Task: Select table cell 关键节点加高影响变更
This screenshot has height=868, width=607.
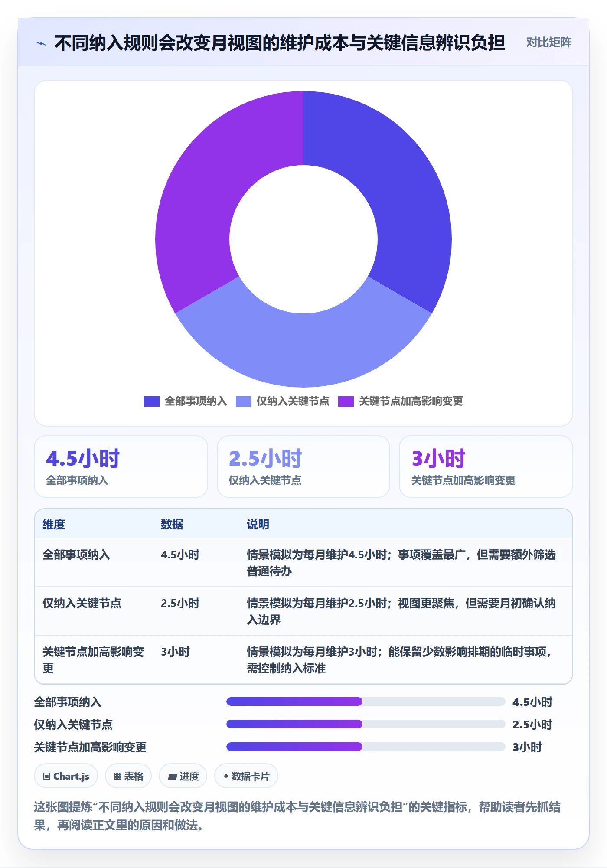Action: (x=93, y=660)
